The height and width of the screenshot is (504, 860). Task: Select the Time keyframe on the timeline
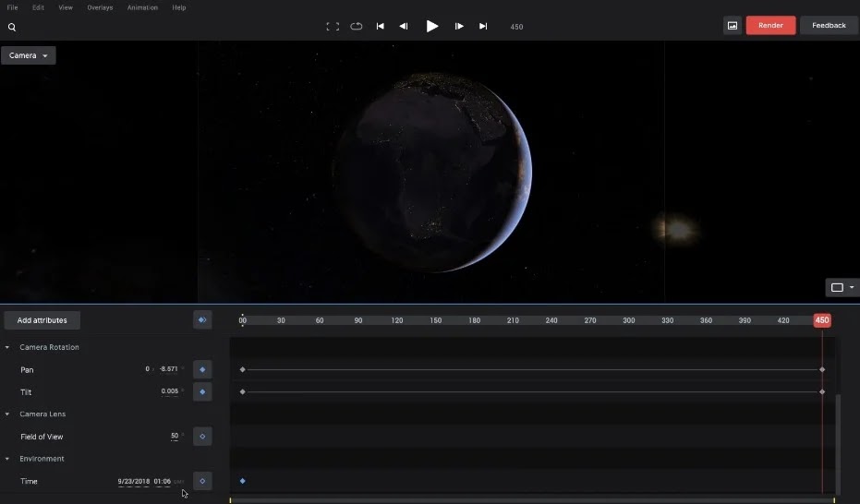[x=243, y=481]
